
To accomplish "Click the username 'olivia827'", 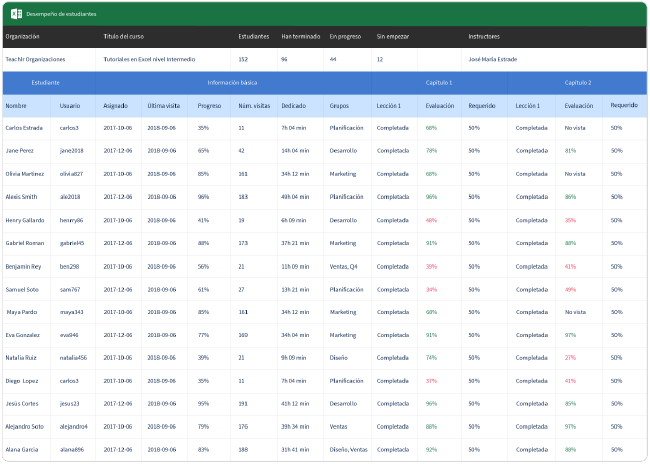I will tap(71, 174).
